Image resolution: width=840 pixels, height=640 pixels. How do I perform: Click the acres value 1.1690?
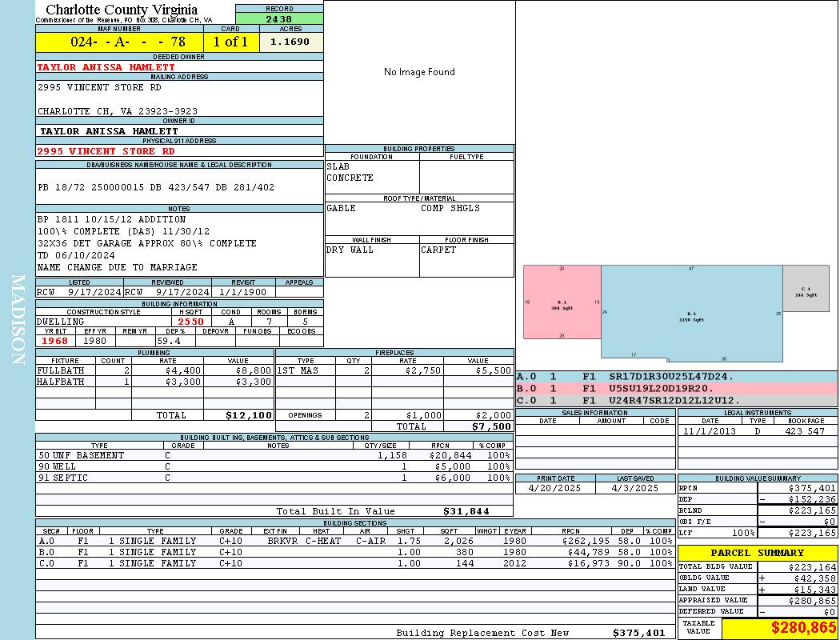290,42
